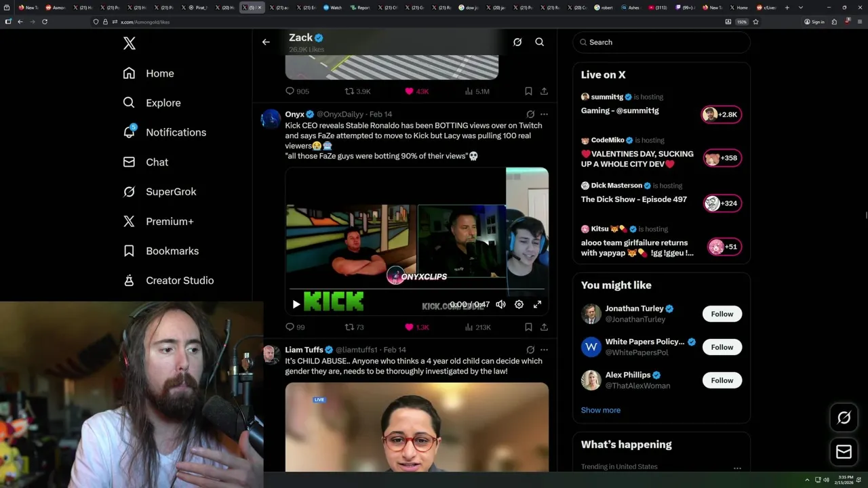The height and width of the screenshot is (488, 868).
Task: Open Creator Studio in the sidebar
Action: click(168, 280)
